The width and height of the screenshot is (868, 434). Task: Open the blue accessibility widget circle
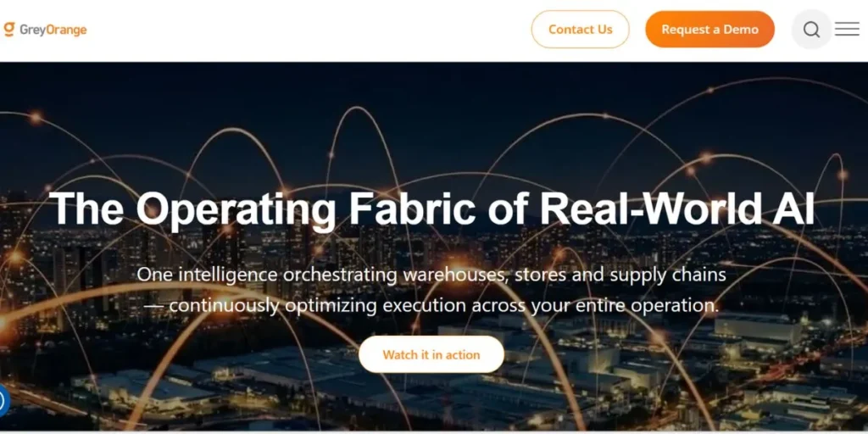pyautogui.click(x=3, y=400)
